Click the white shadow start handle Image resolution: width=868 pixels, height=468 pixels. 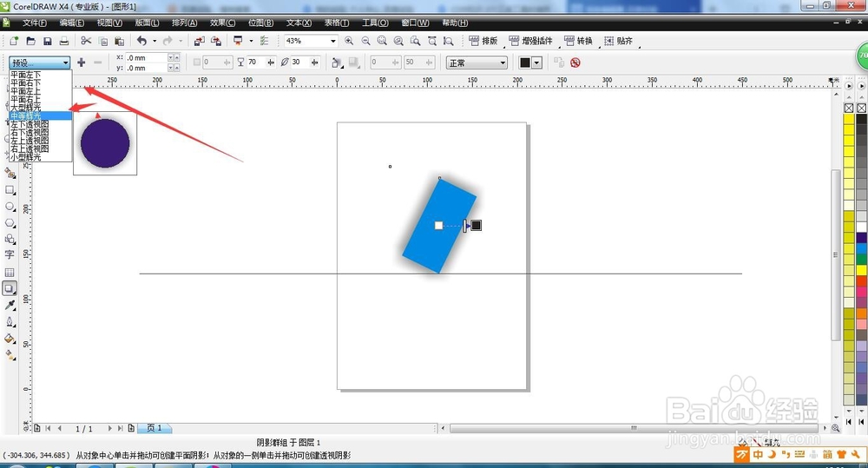438,226
